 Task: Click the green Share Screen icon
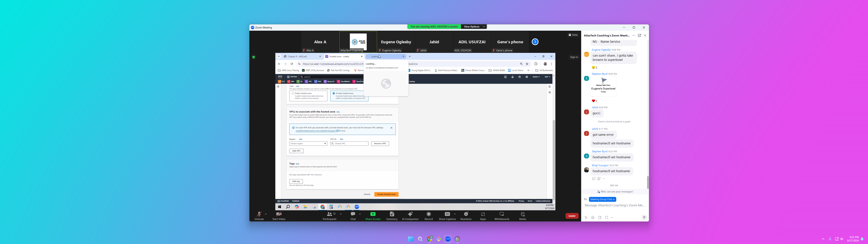(x=373, y=214)
